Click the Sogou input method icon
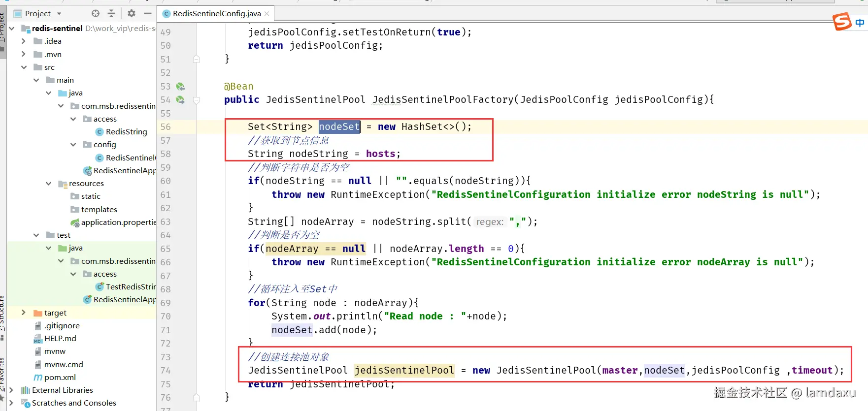 point(842,22)
